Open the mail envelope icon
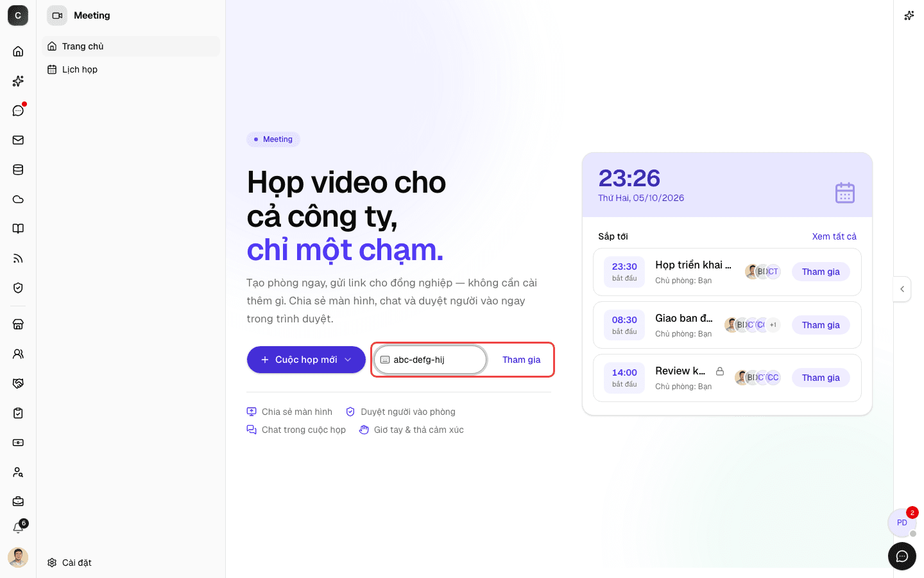 coord(18,140)
